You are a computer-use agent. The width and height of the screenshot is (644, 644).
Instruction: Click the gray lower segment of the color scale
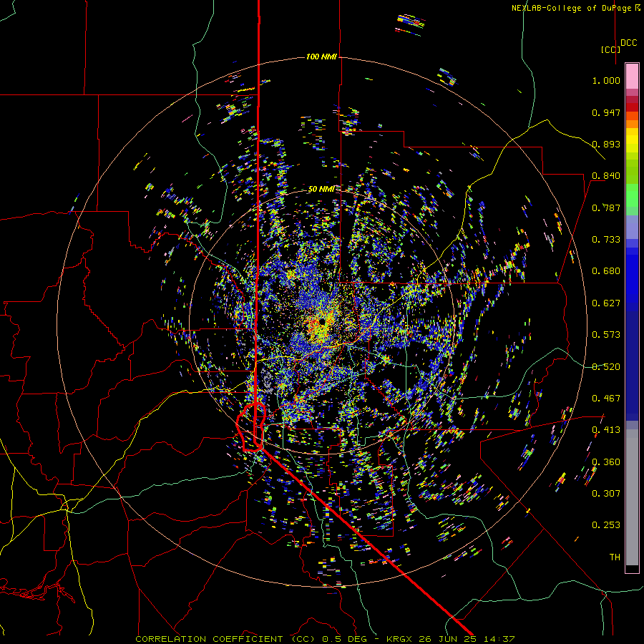click(x=632, y=497)
